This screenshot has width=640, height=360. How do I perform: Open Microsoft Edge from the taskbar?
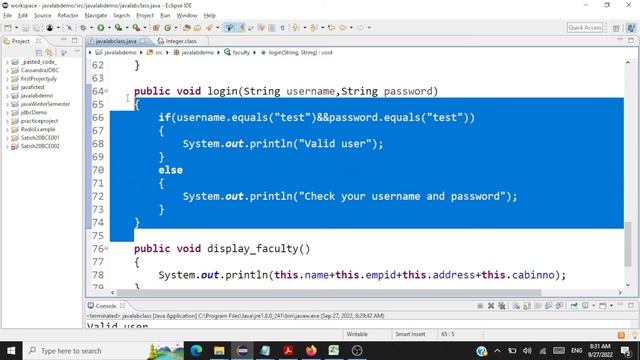(x=196, y=351)
